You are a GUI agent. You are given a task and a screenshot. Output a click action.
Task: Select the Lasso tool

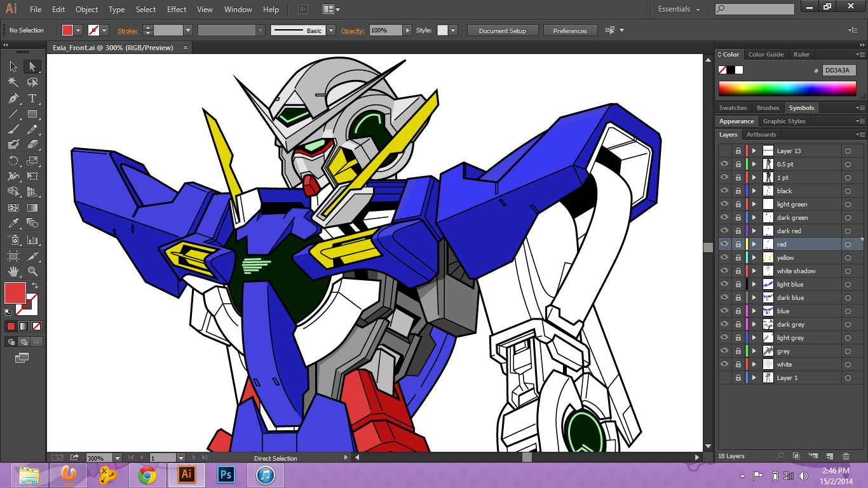point(32,83)
